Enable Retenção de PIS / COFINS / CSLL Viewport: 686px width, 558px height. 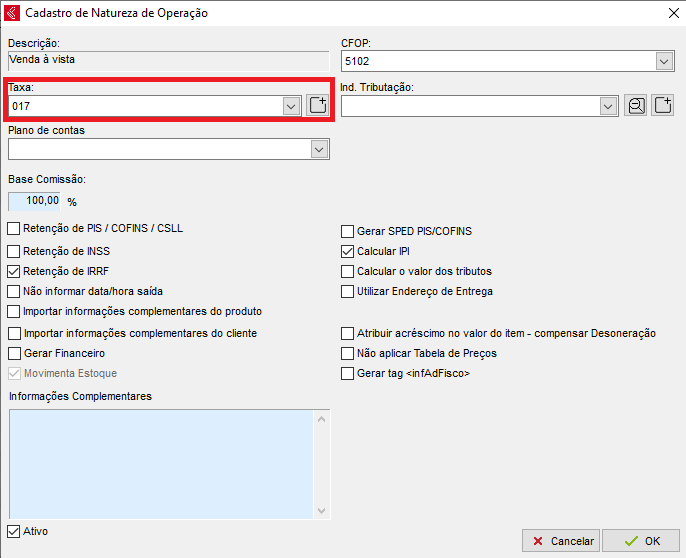tap(14, 228)
